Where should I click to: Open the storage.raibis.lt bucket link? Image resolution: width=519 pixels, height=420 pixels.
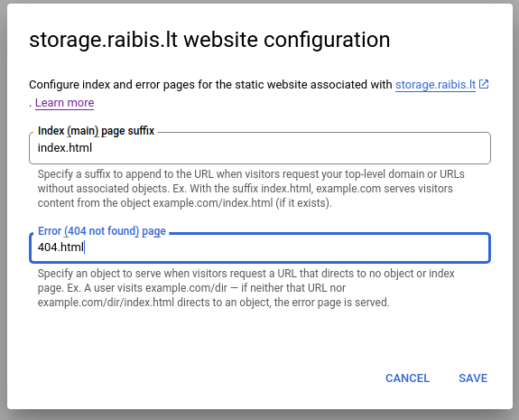tap(435, 85)
